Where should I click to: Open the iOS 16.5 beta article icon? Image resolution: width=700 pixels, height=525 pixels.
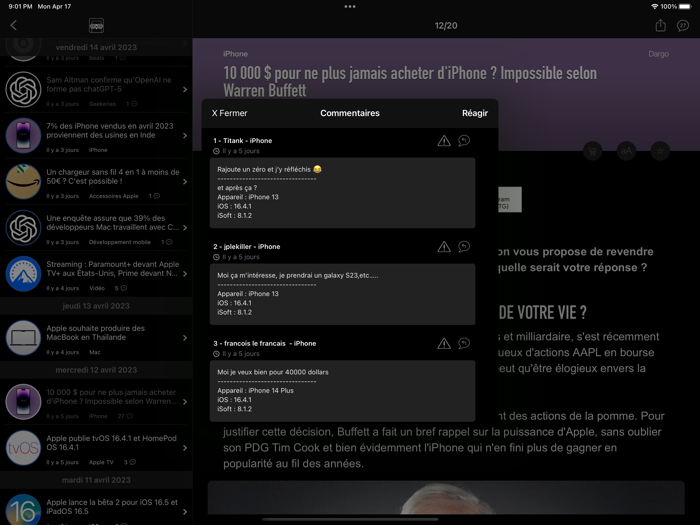(x=23, y=510)
